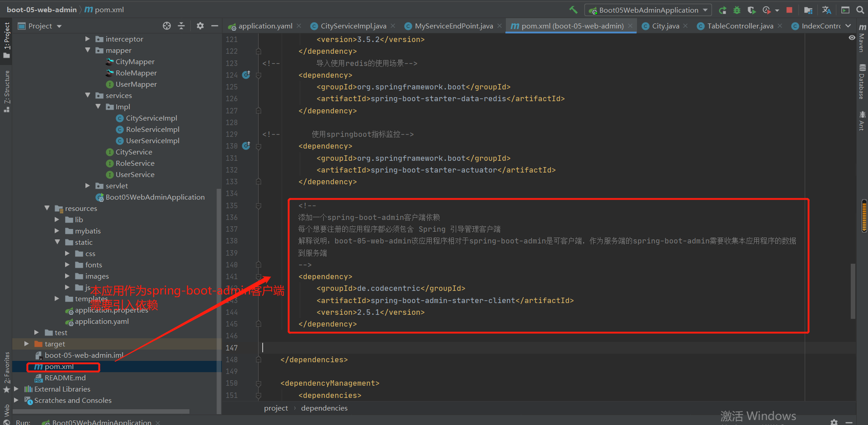Toggle the 1: Project tool window stripe

(6, 40)
